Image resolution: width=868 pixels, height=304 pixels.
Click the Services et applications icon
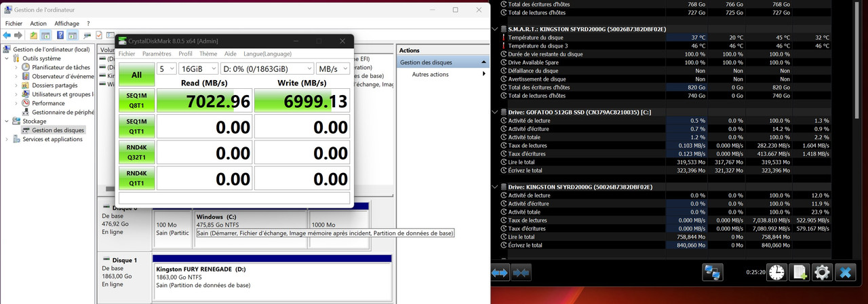click(17, 139)
